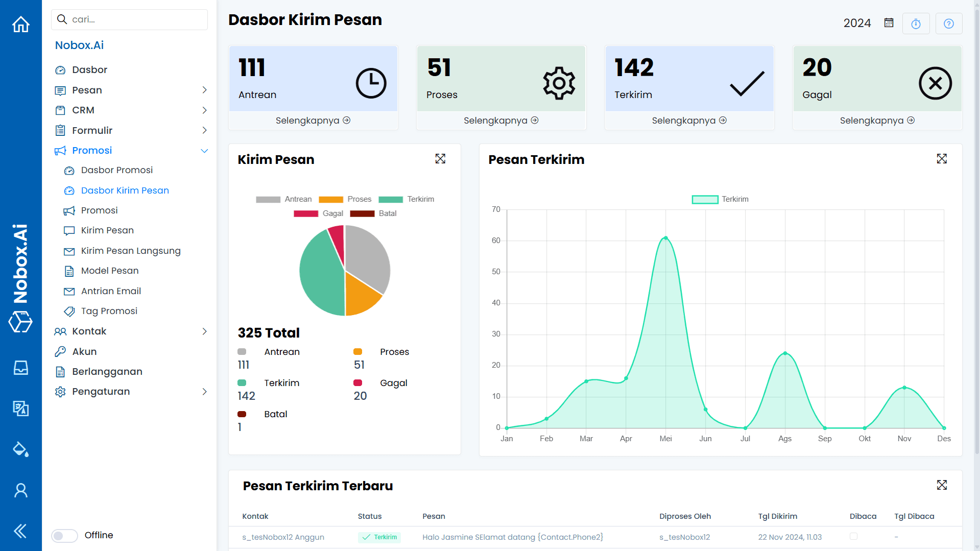Open the paint bucket theme icon

(x=21, y=449)
